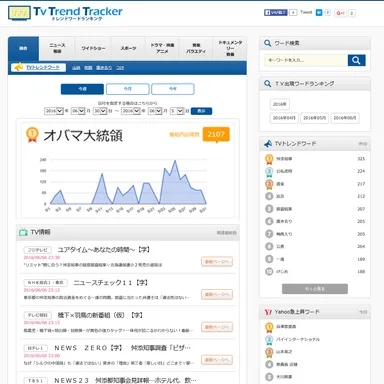This screenshot has height=384, width=384.
Task: Switch to the ドラマ・映画 アニメ tab
Action: tap(162, 48)
